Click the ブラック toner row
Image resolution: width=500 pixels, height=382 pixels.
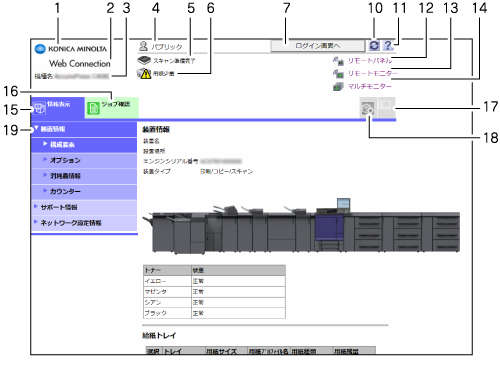214,313
